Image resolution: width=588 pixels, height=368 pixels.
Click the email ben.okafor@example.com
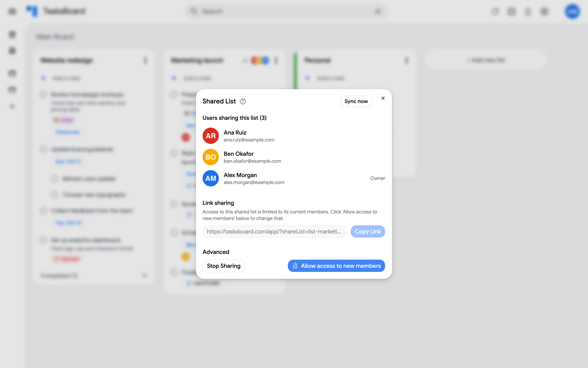click(252, 161)
